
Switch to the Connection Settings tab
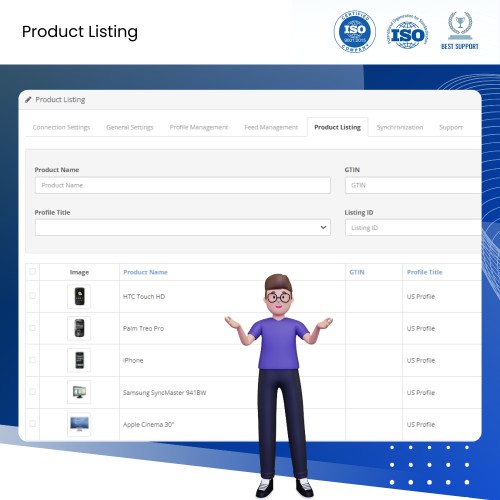coord(61,127)
